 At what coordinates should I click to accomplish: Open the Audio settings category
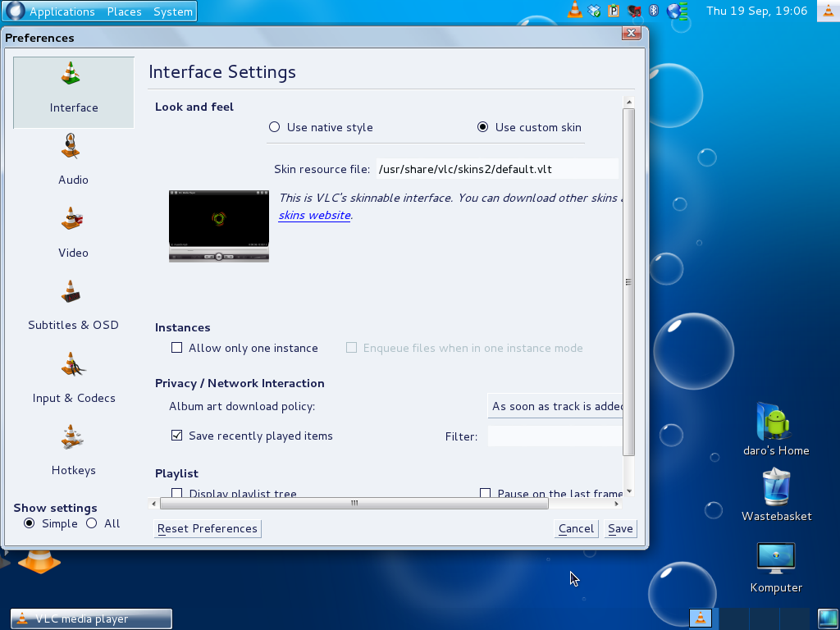pos(73,162)
